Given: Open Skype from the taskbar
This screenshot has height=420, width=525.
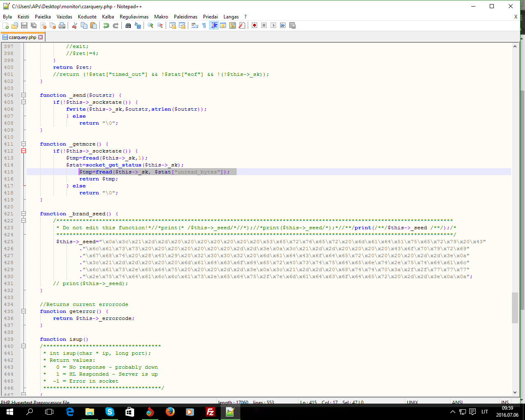Looking at the screenshot, I should [110, 412].
